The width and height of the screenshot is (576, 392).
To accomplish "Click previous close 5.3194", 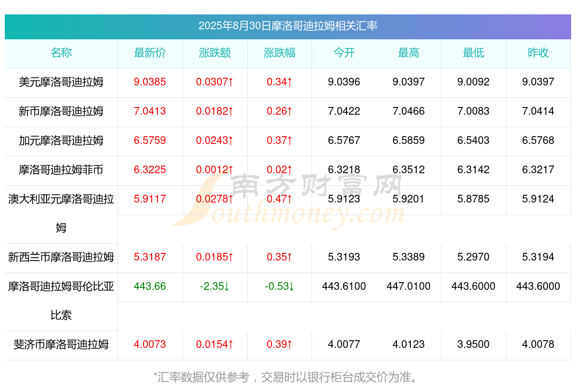I will click(x=538, y=257).
